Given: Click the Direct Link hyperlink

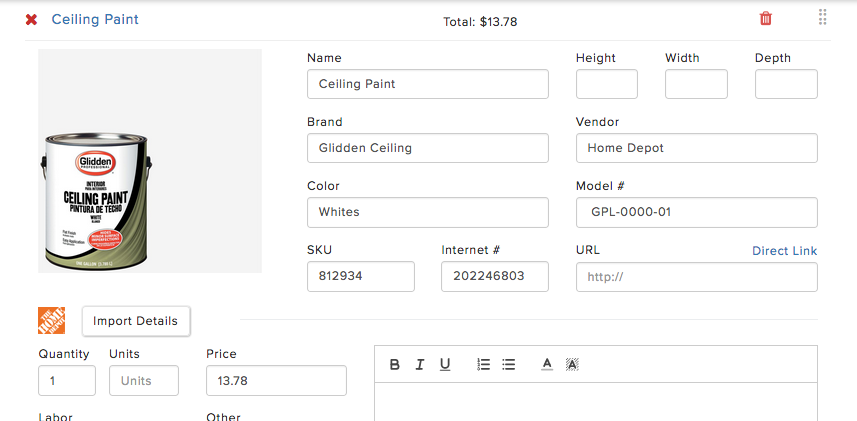Looking at the screenshot, I should (784, 251).
